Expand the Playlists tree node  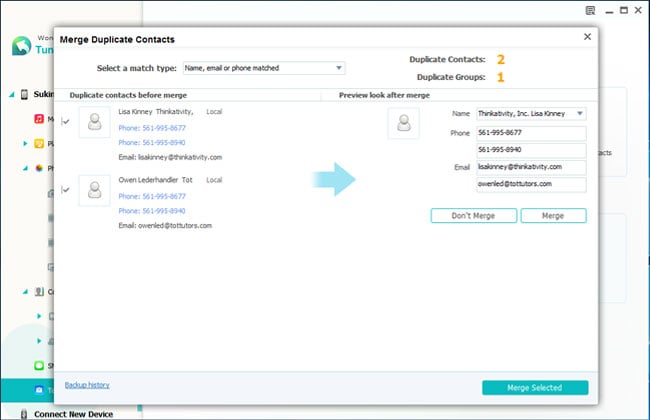pyautogui.click(x=25, y=143)
